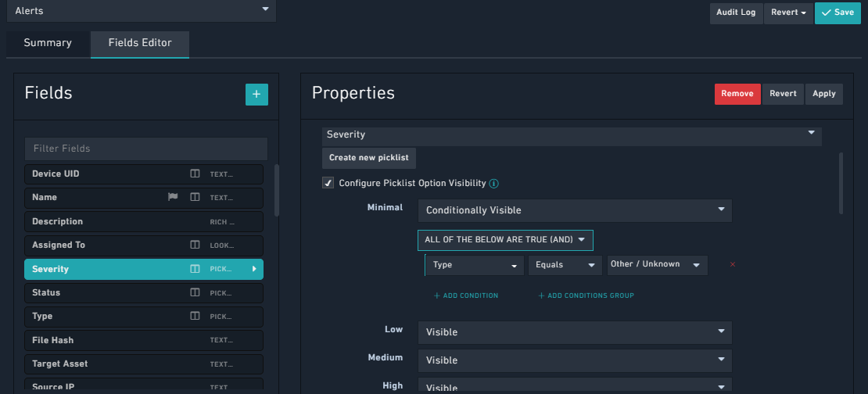Open the High visibility dropdown

tap(576, 385)
